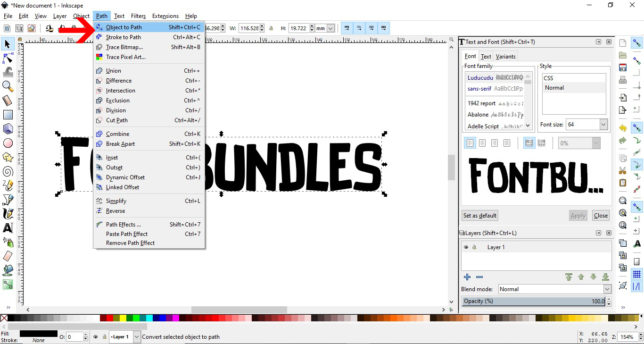Viewport: 644px width, 344px height.
Task: Click the Open folder icon in right toolbar
Action: [623, 55]
